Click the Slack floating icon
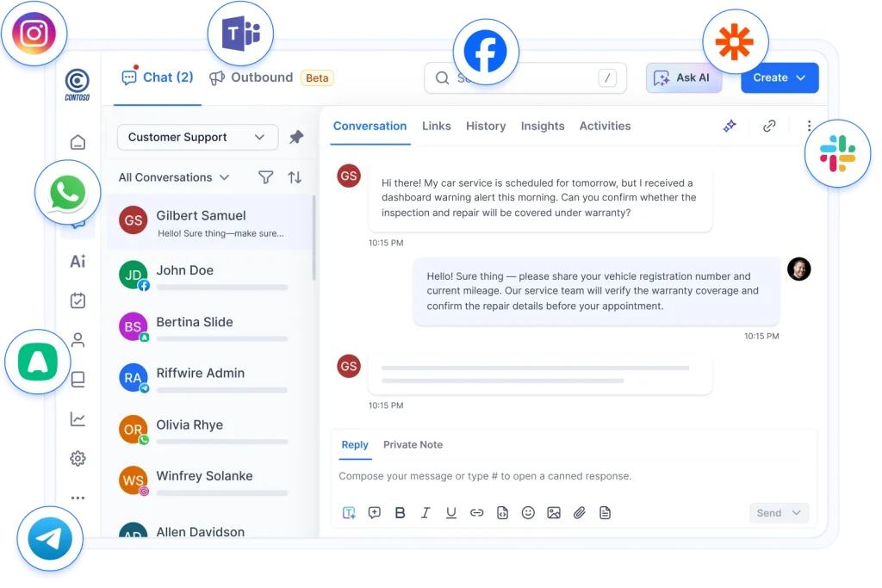The image size is (882, 588). click(x=837, y=153)
